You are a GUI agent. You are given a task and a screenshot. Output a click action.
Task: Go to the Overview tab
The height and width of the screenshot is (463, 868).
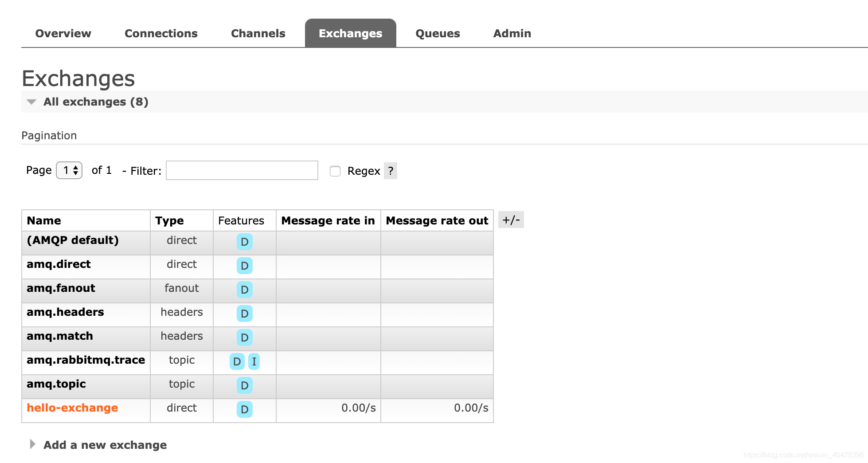coord(63,33)
